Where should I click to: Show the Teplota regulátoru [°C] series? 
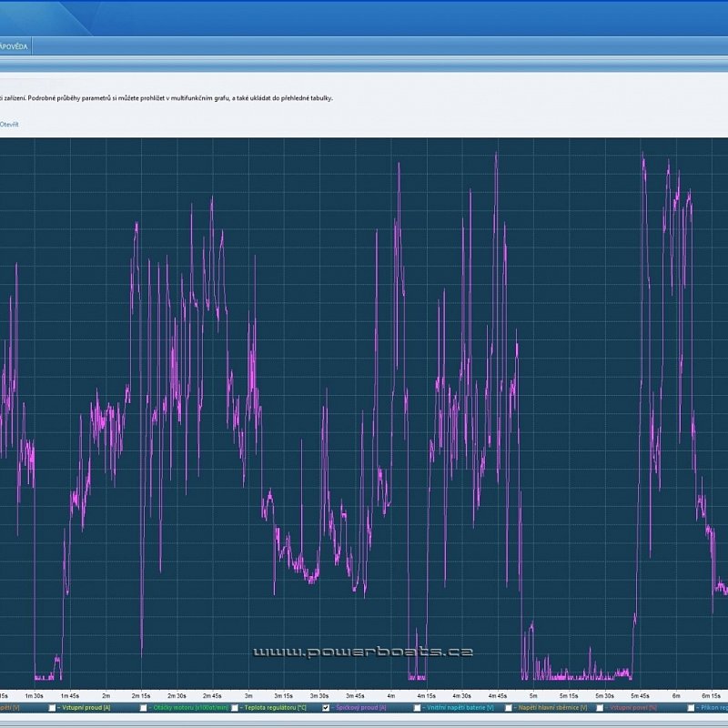[x=235, y=707]
